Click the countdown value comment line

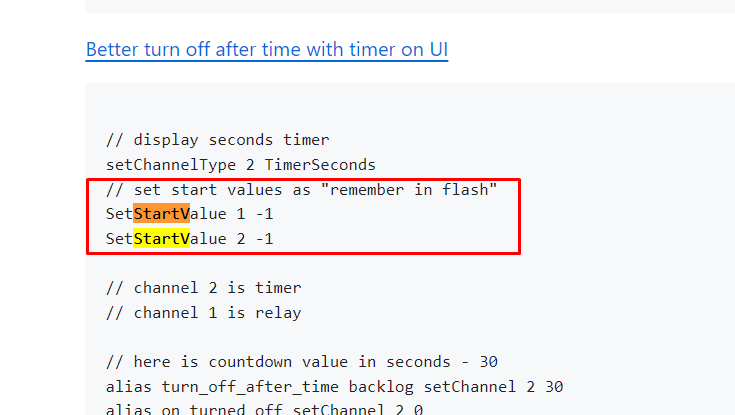(x=301, y=362)
